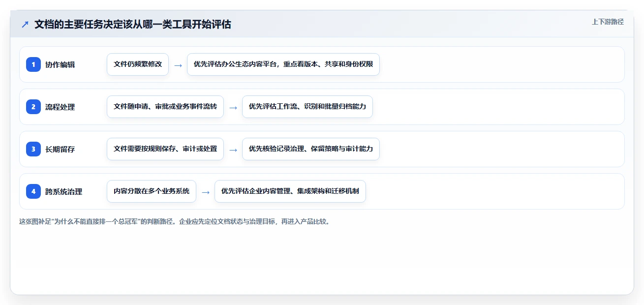This screenshot has width=644, height=305.
Task: Select the "文件仍频繁修改" box
Action: [x=138, y=64]
